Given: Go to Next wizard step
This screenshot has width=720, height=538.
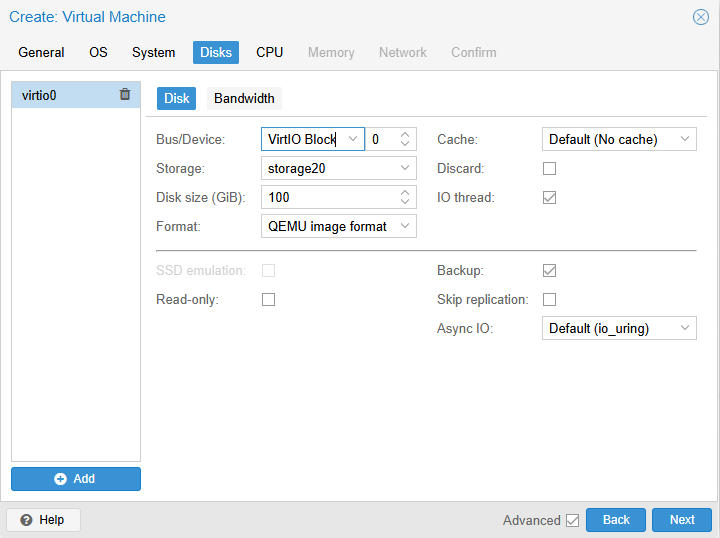Looking at the screenshot, I should click(x=682, y=520).
